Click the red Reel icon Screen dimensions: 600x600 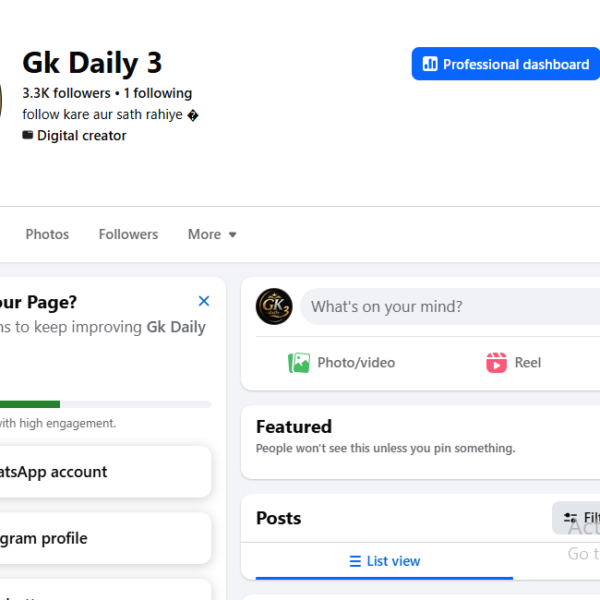click(x=496, y=362)
